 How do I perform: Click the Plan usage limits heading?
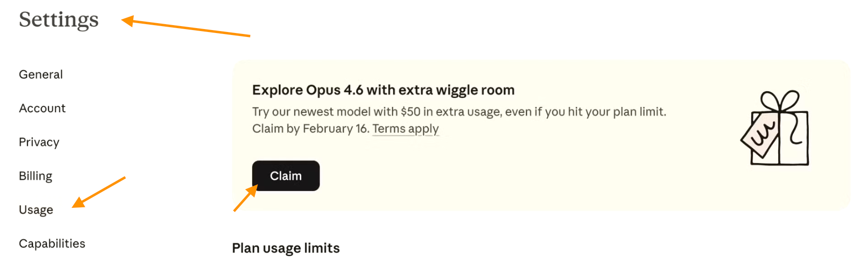(286, 248)
